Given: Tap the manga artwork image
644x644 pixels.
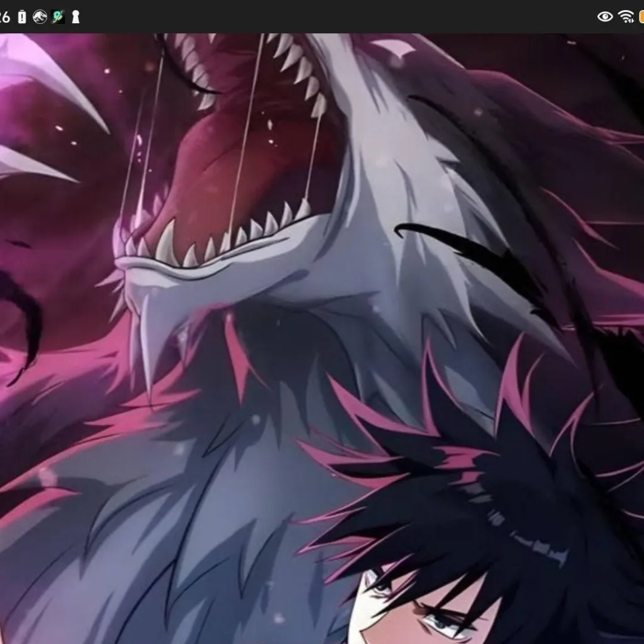Looking at the screenshot, I should click(322, 338).
